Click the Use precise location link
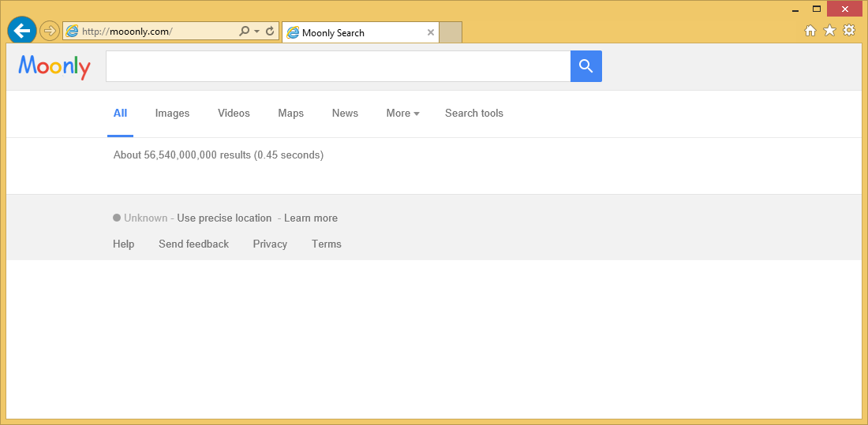This screenshot has height=425, width=868. coord(224,218)
